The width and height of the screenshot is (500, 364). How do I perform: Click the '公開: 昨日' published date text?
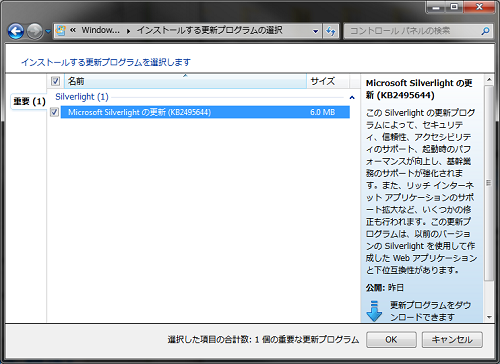[x=385, y=288]
